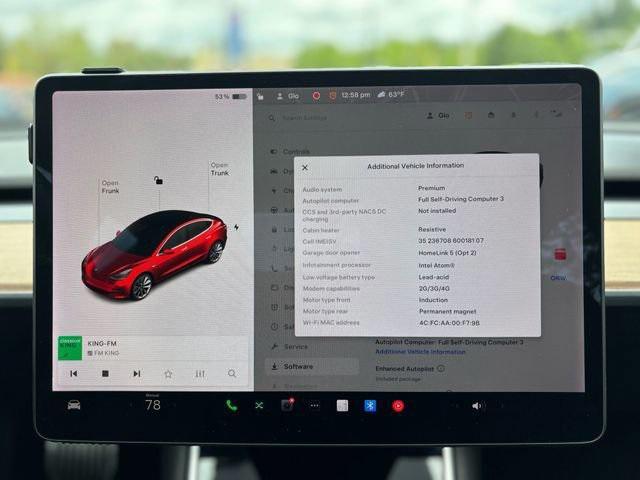Screen dimensions: 640x480
Task: Tap Open Frunk on the car view
Action: click(x=110, y=187)
